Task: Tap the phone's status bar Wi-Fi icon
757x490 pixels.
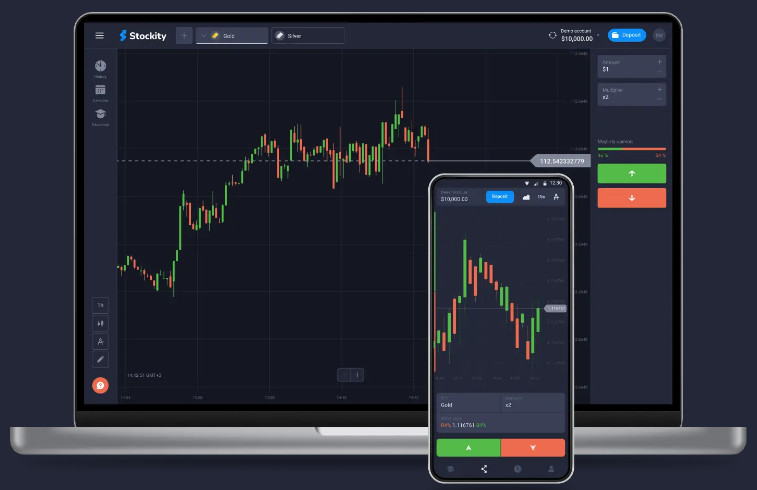Action: click(527, 183)
